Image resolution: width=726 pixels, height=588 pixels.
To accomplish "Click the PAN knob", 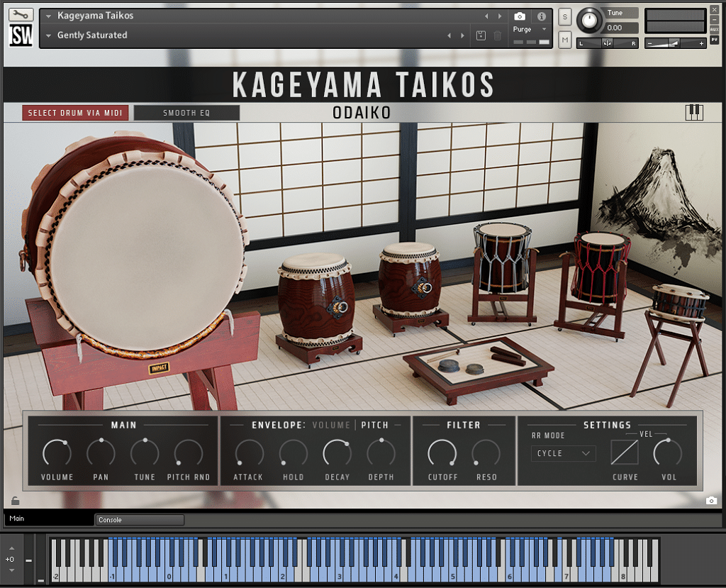I will pos(101,453).
